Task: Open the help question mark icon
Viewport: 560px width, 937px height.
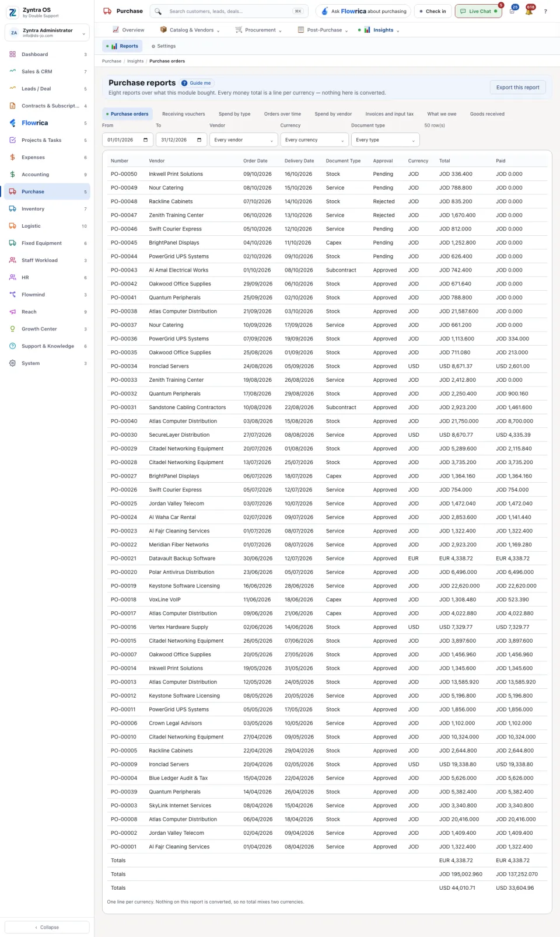Action: coord(545,11)
